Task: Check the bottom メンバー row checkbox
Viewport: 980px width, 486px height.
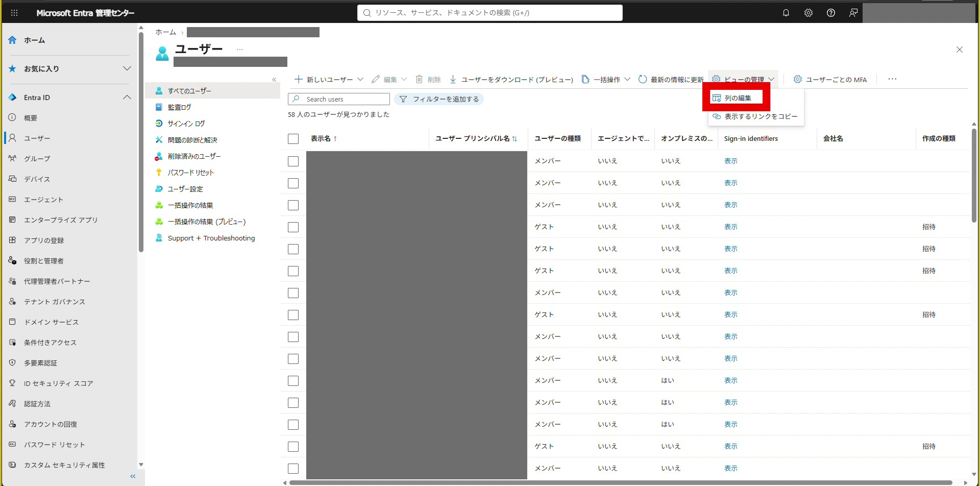Action: pyautogui.click(x=293, y=469)
